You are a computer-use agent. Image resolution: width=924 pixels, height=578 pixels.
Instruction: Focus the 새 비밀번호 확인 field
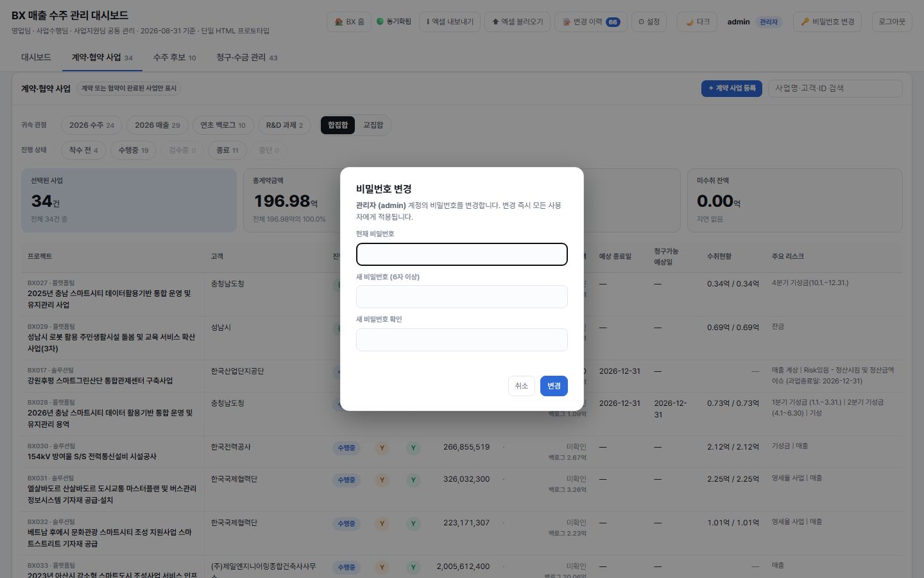click(462, 340)
